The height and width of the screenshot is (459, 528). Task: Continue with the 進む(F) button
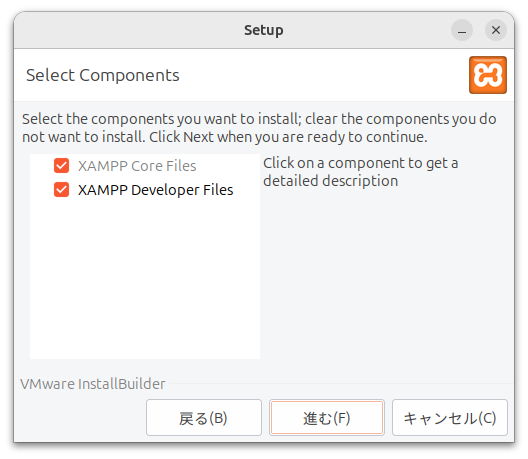(327, 418)
